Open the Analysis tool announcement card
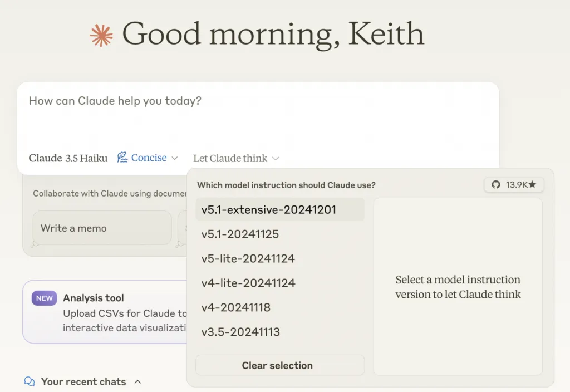The height and width of the screenshot is (392, 570). point(106,312)
